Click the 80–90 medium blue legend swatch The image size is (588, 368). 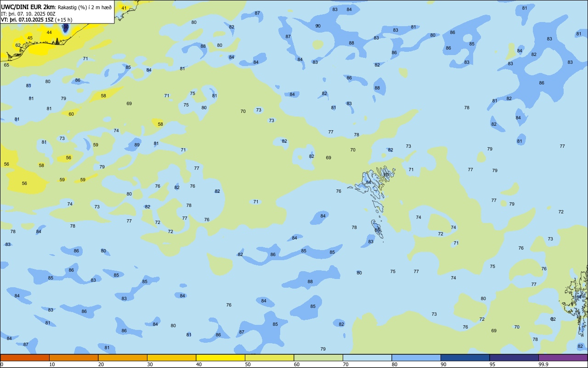[x=416, y=357]
